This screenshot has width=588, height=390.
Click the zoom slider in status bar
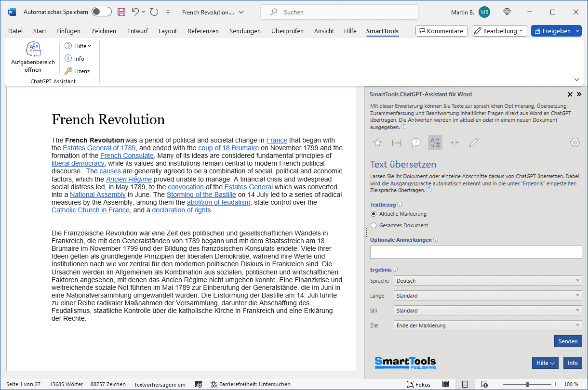pos(527,384)
